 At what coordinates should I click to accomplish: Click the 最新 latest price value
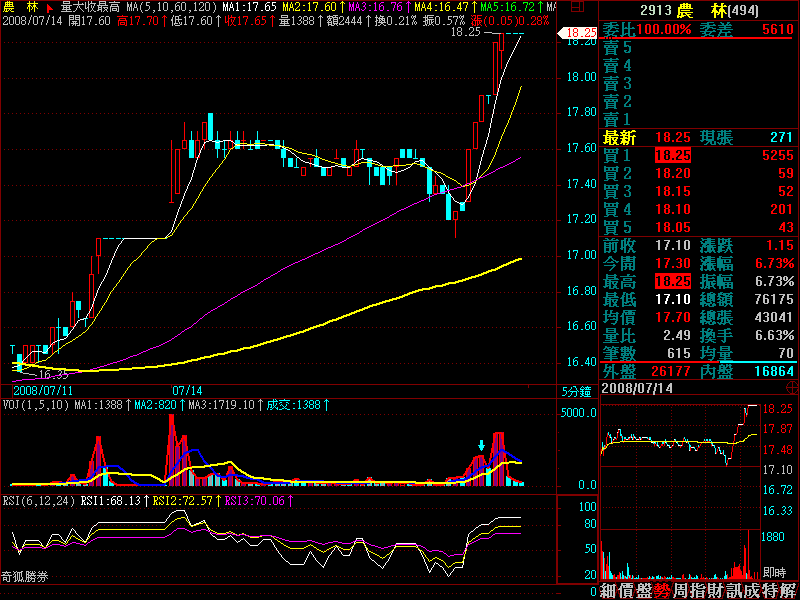coord(672,137)
